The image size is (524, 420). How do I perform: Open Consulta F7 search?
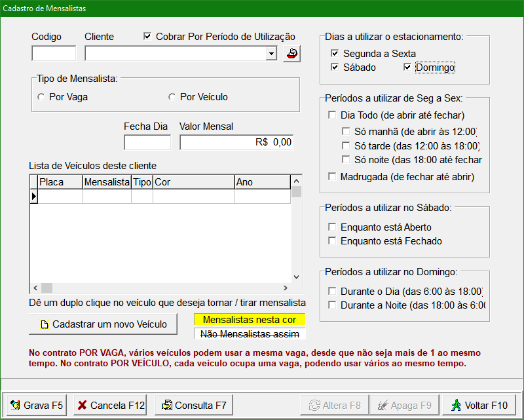pos(194,406)
